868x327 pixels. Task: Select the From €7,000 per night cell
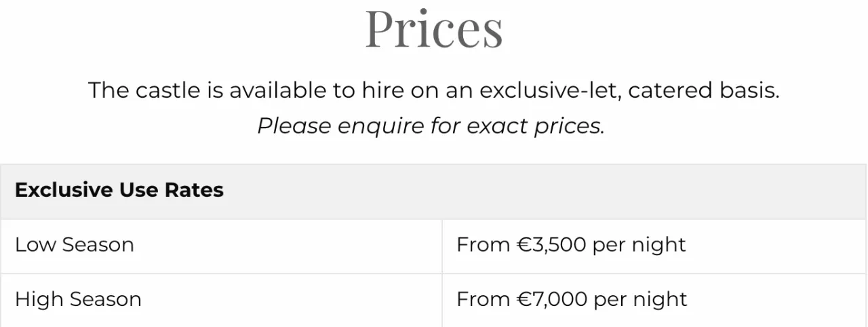(654, 301)
